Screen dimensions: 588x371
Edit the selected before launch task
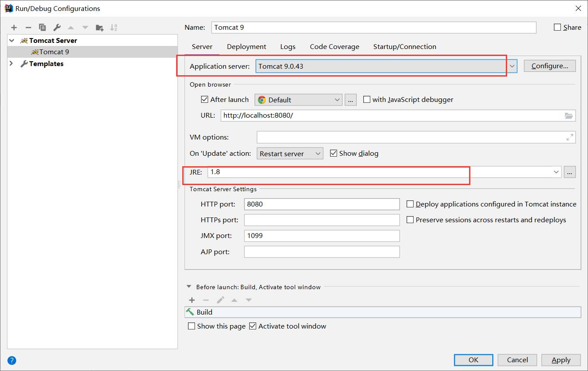[x=220, y=300]
